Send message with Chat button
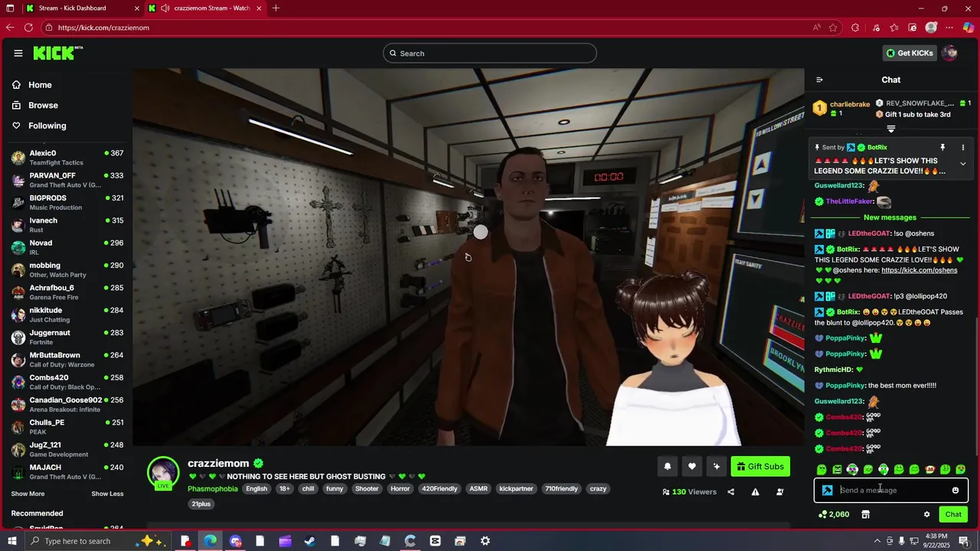This screenshot has height=551, width=980. pos(953,514)
